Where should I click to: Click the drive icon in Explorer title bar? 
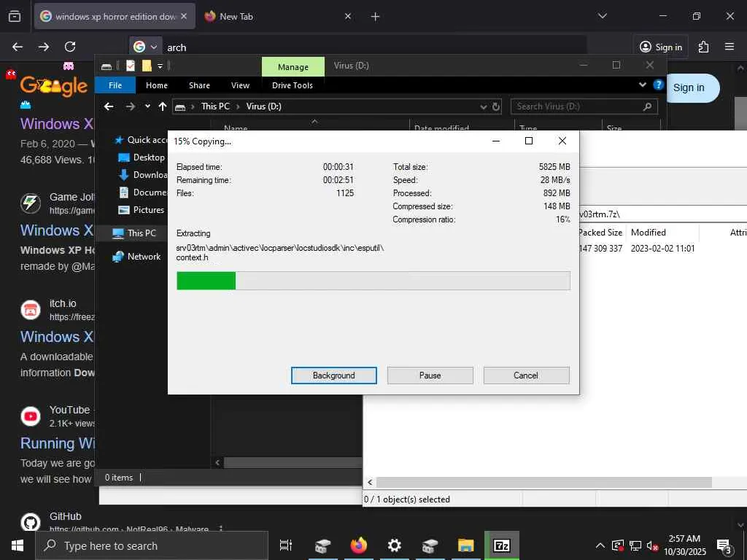(x=107, y=66)
